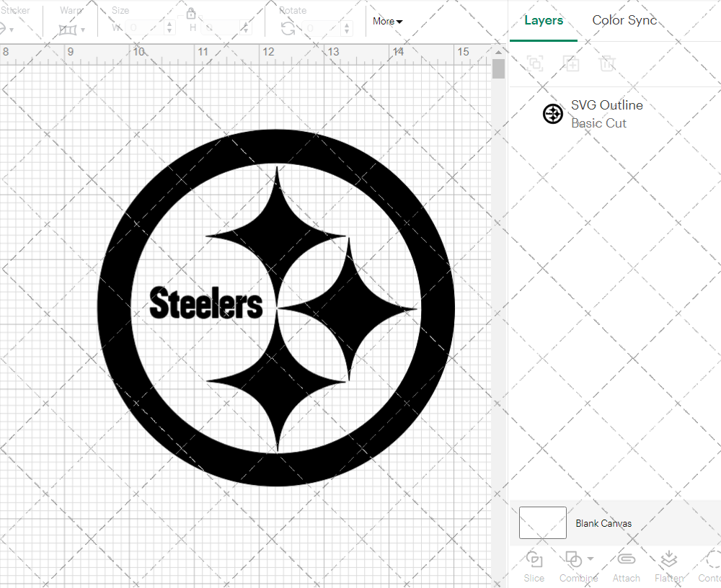This screenshot has height=588, width=721.
Task: Switch to the Color Sync tab
Action: 624,20
